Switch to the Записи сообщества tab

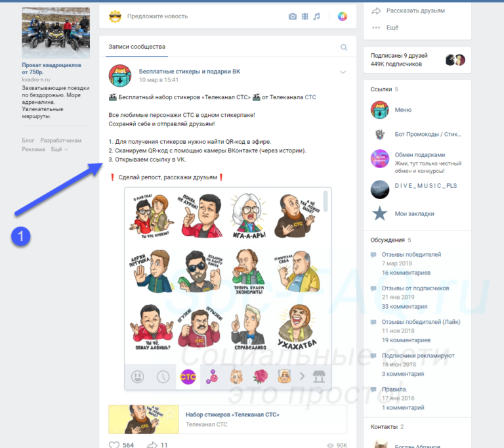tap(137, 47)
